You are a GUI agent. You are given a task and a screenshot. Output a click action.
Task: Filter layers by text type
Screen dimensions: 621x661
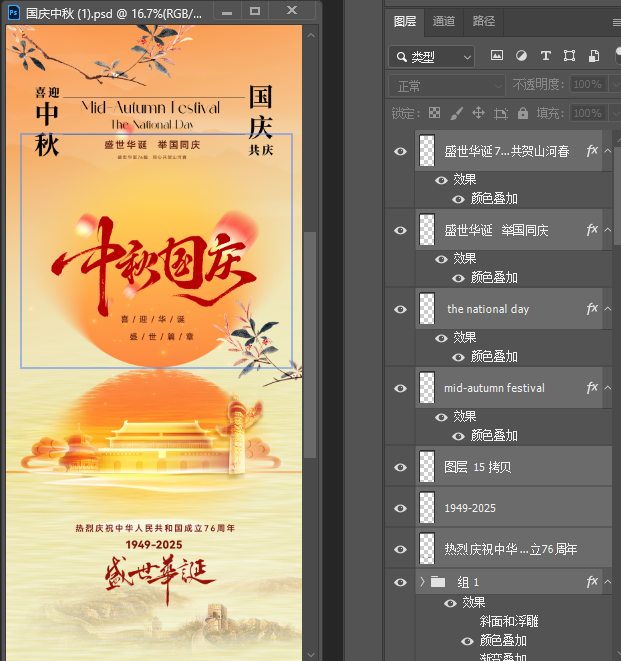coord(545,56)
